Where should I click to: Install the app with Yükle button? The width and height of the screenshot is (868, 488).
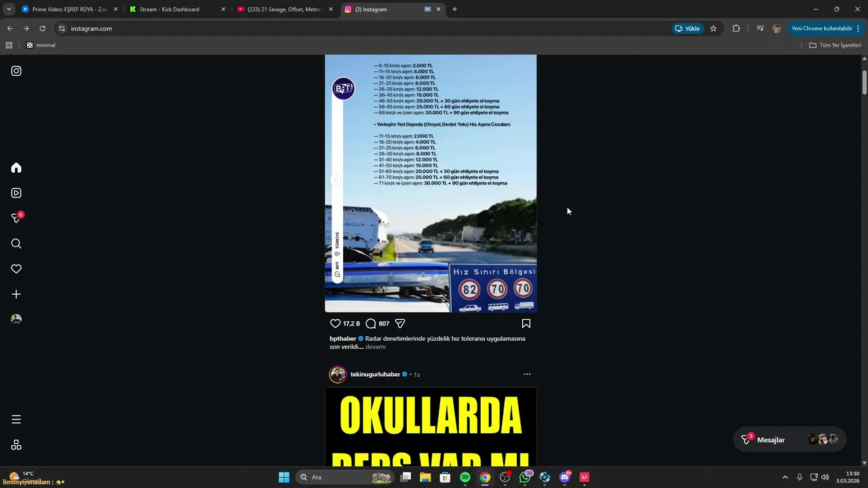688,28
